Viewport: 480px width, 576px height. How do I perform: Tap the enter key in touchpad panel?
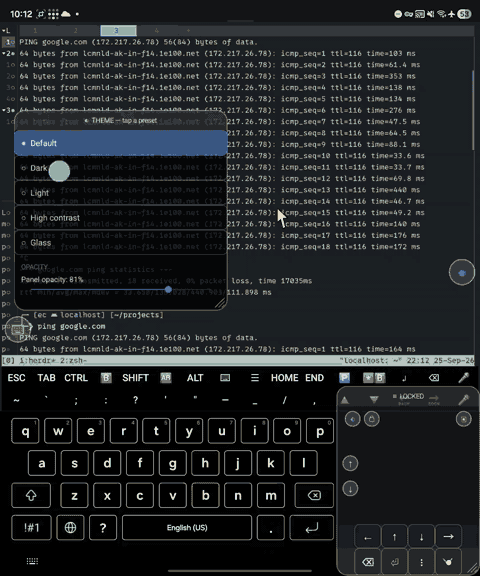coord(394,562)
